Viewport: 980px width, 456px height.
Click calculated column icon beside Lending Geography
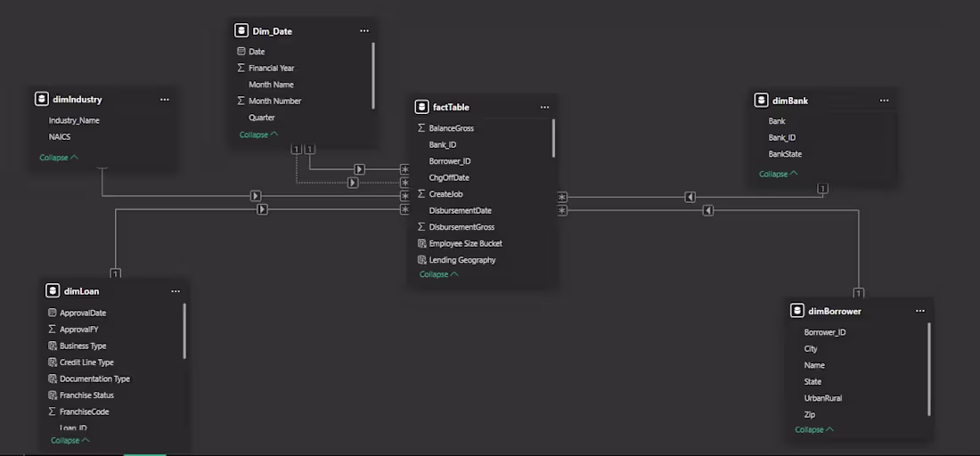pyautogui.click(x=421, y=260)
